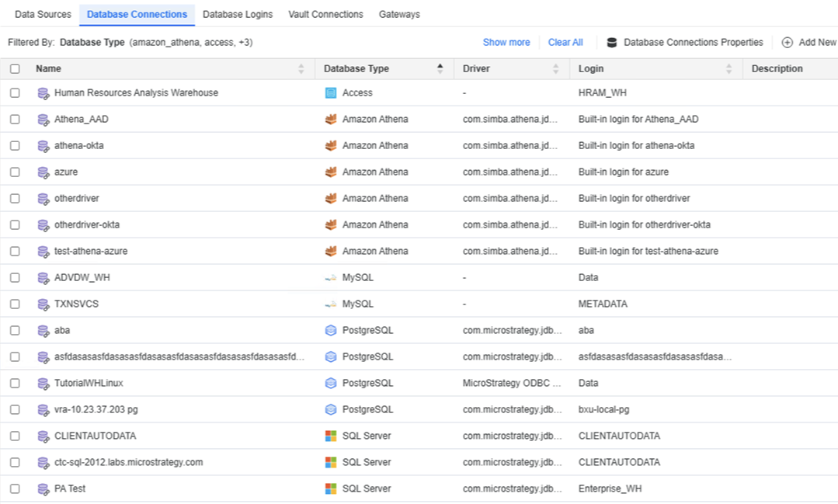Sort using the Login column arrows
This screenshot has width=838, height=504.
[728, 69]
